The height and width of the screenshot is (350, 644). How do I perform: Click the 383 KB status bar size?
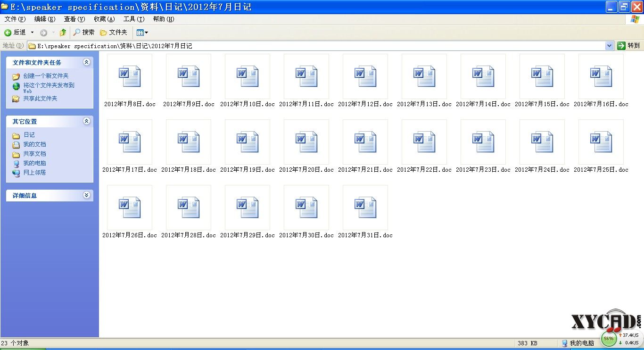pos(527,343)
